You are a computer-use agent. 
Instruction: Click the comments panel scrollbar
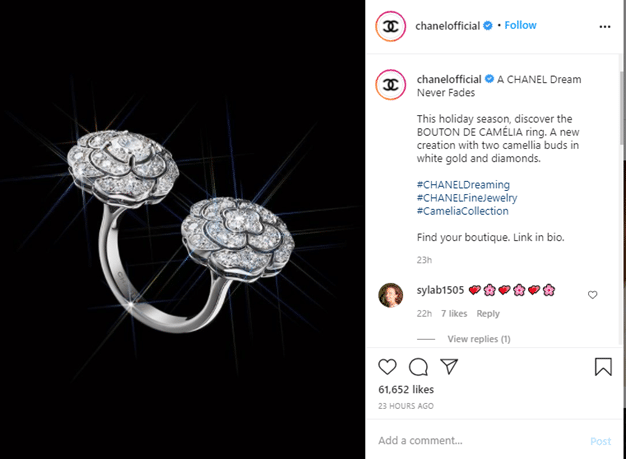pos(623,108)
